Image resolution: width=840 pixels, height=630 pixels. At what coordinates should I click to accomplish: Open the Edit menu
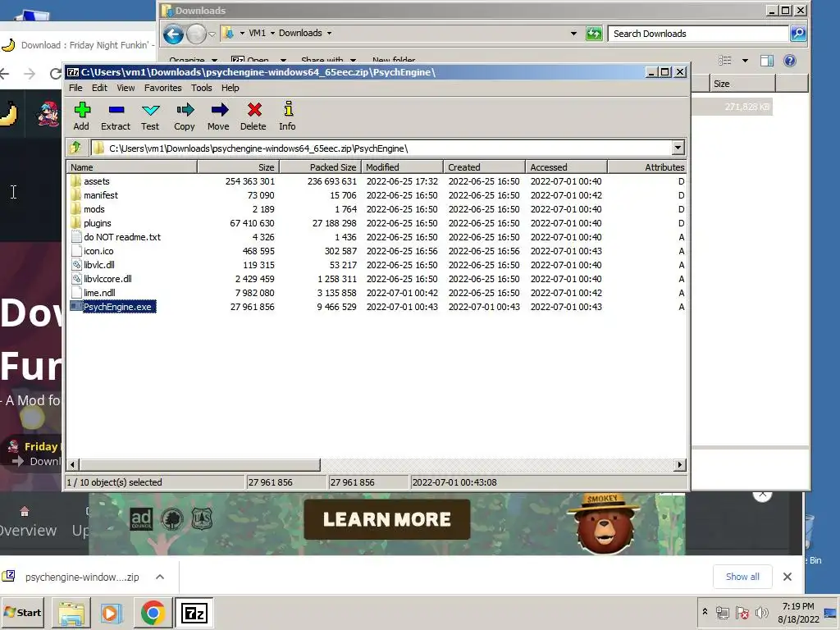tap(99, 88)
